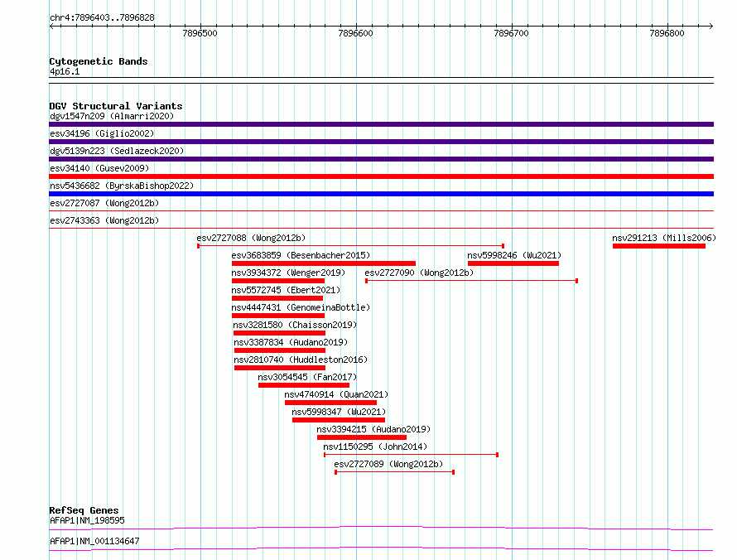The width and height of the screenshot is (737, 560).
Task: Click nsv3394215 (Audano2019) label
Action: (x=373, y=429)
